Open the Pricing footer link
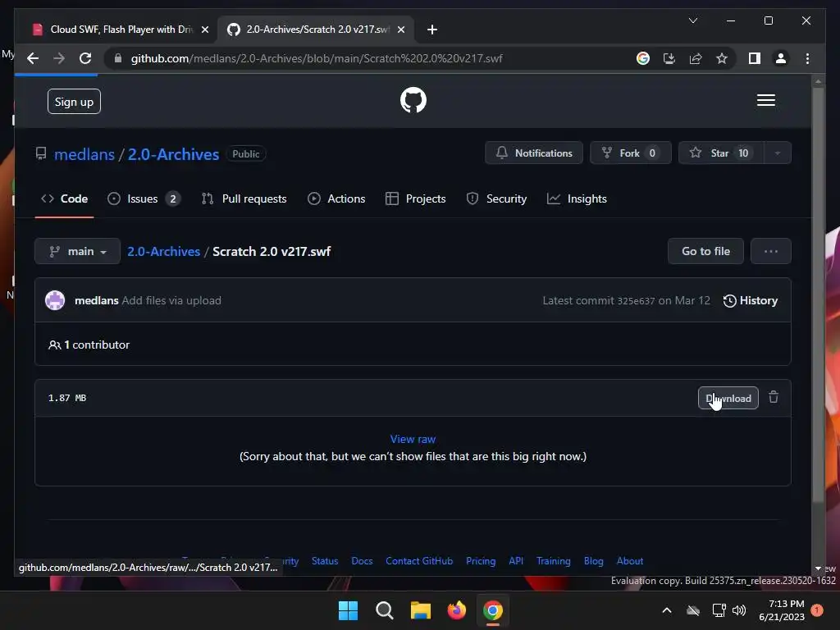This screenshot has height=630, width=840. pos(481,561)
